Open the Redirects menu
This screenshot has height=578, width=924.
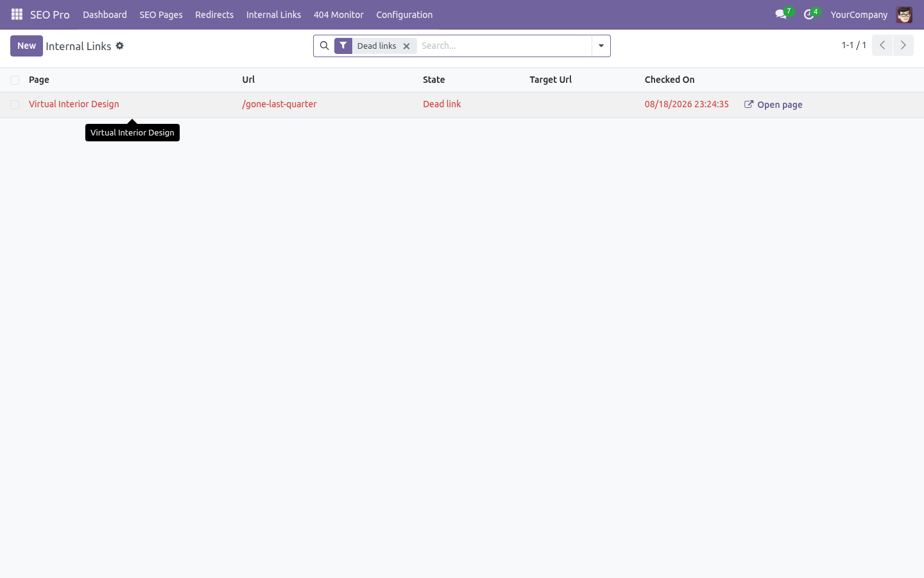tap(214, 14)
